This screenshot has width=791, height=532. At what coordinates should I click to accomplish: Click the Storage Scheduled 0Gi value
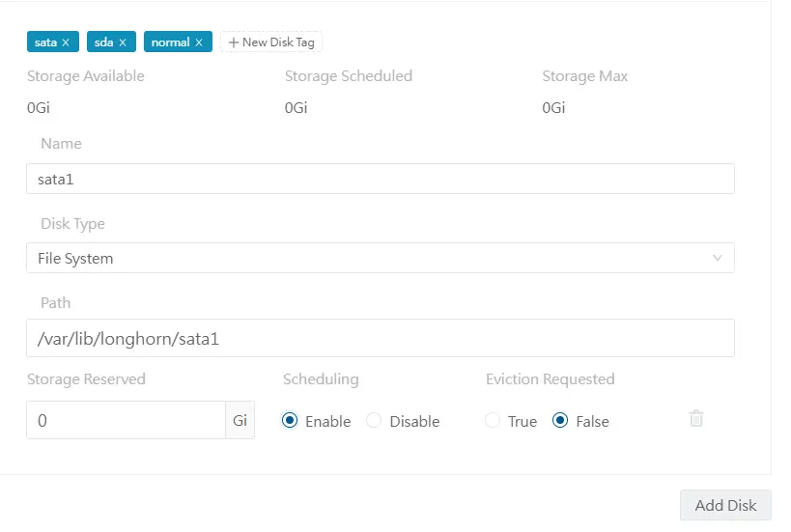coord(296,108)
